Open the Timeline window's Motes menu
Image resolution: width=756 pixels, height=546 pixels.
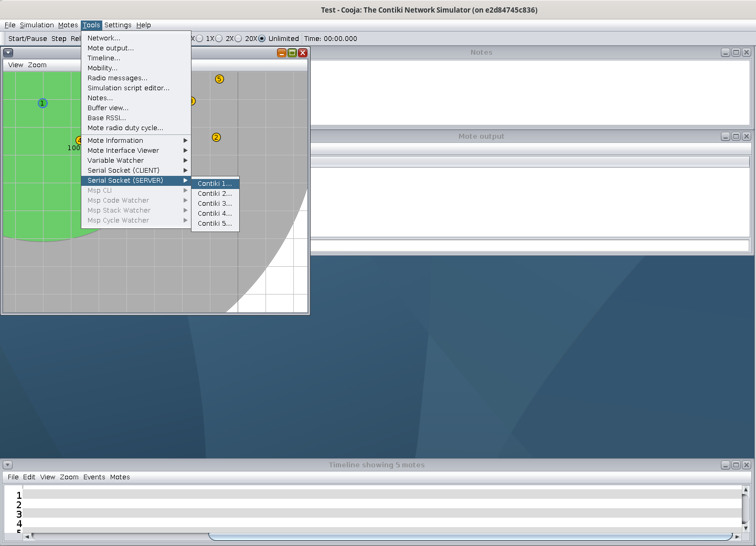(x=120, y=477)
